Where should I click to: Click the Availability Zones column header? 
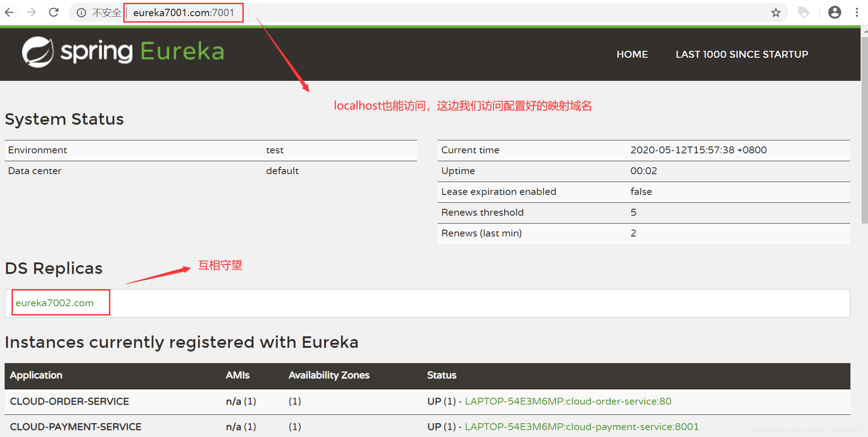click(329, 376)
